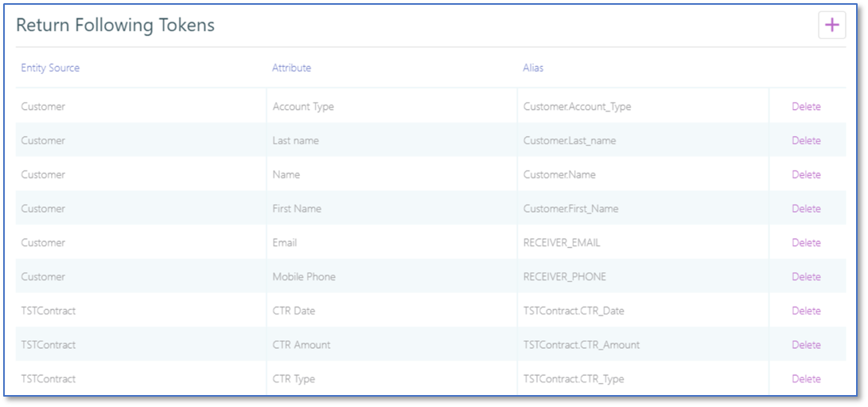The image size is (868, 407).
Task: Delete the Customer Last name token
Action: tap(805, 141)
